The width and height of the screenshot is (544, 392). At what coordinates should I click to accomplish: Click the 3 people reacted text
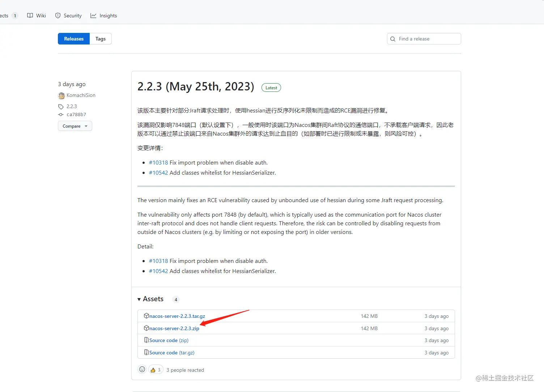coord(185,370)
